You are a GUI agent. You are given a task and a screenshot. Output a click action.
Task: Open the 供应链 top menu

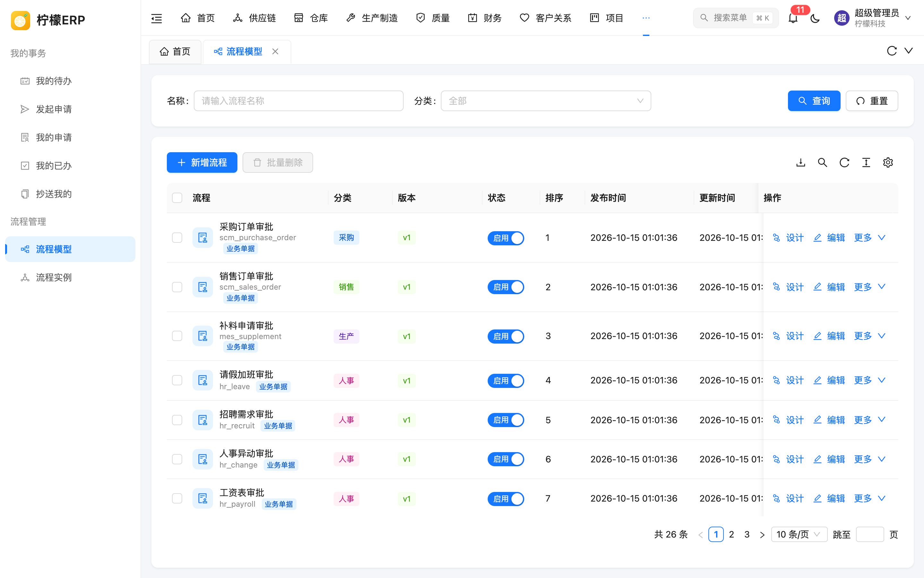(x=254, y=18)
